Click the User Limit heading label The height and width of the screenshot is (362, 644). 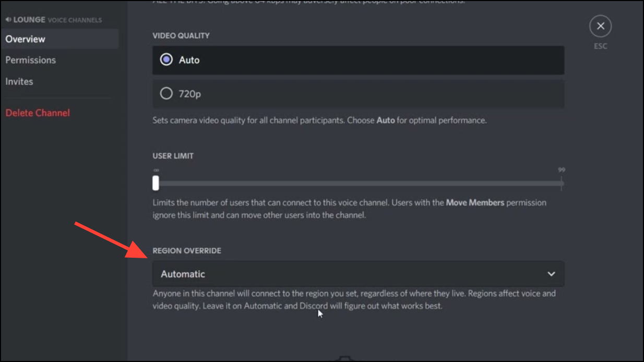point(173,156)
